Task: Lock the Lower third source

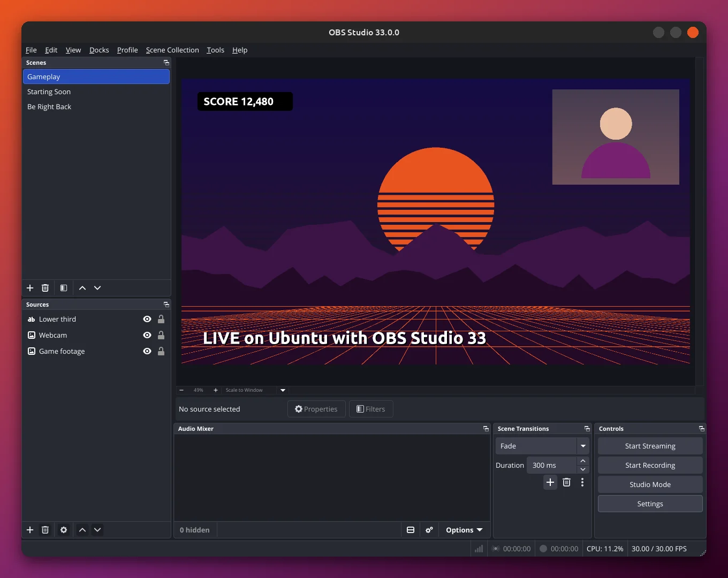Action: (x=161, y=319)
